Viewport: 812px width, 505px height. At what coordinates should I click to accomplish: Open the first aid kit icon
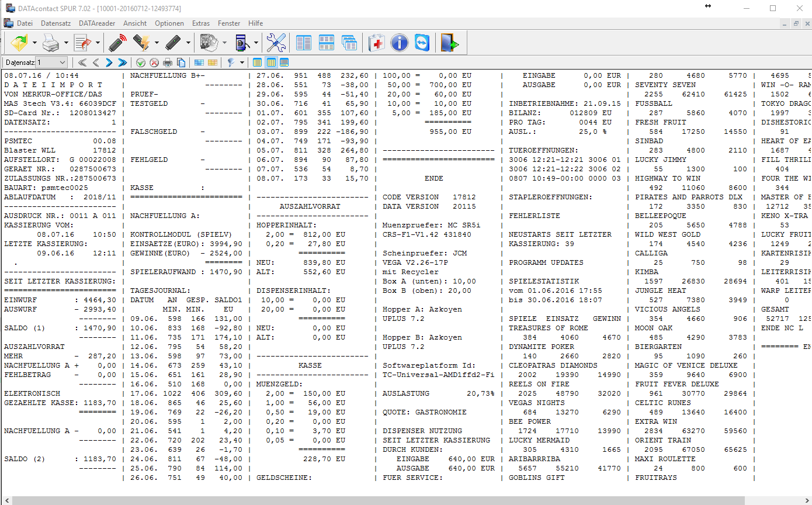(377, 43)
